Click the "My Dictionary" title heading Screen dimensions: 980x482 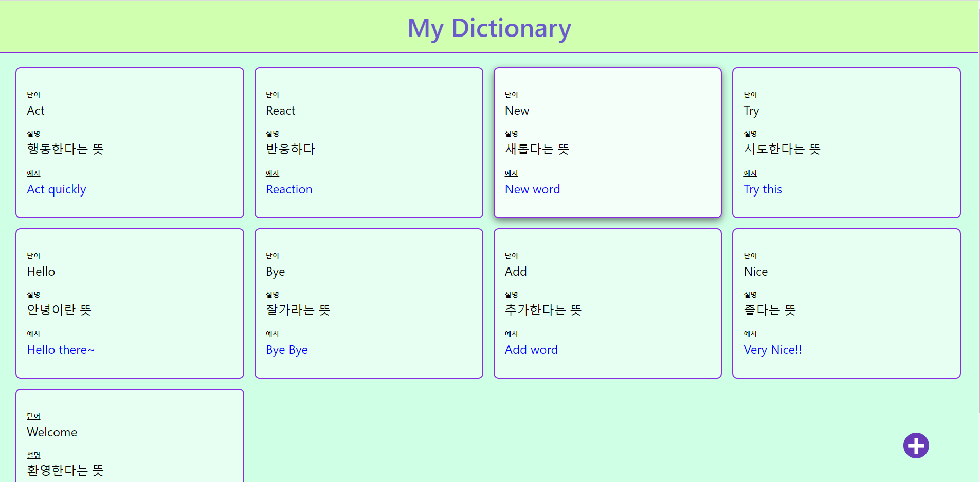point(489,28)
